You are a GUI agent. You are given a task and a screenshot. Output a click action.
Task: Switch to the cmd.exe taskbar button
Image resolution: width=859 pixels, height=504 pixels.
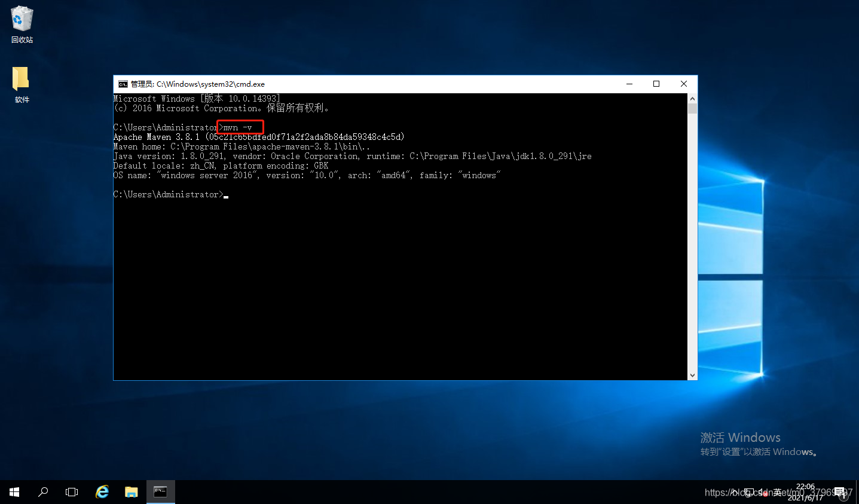tap(160, 492)
